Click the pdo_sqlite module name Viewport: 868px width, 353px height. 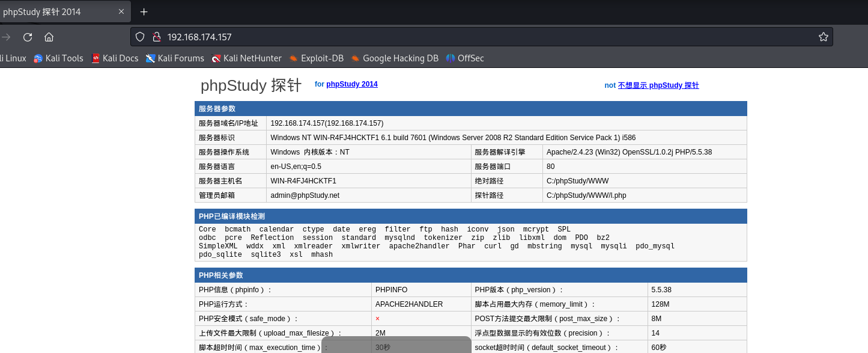[x=220, y=254]
